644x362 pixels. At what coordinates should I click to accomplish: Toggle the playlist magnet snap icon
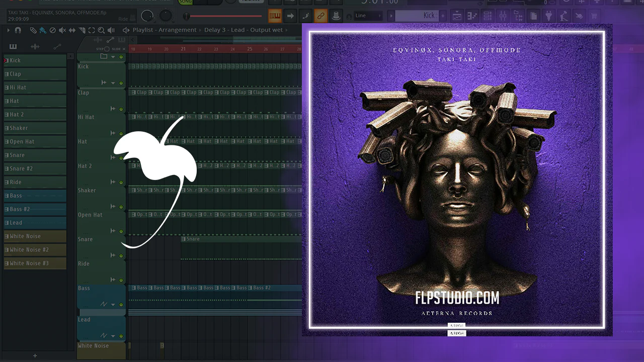click(18, 30)
